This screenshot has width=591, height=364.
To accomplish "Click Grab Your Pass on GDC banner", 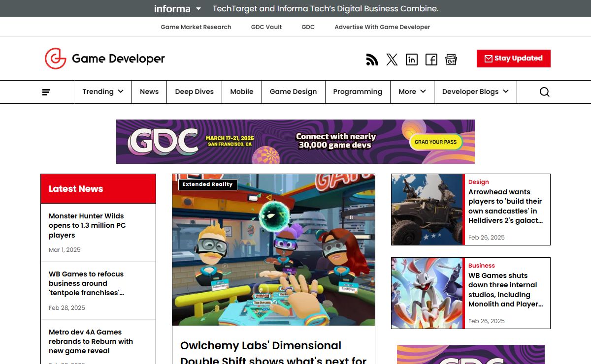I will point(435,142).
